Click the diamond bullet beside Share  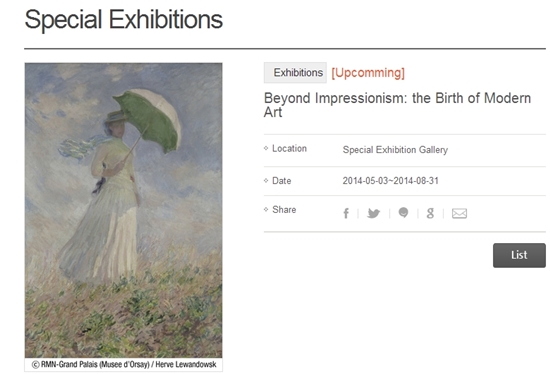click(x=266, y=209)
